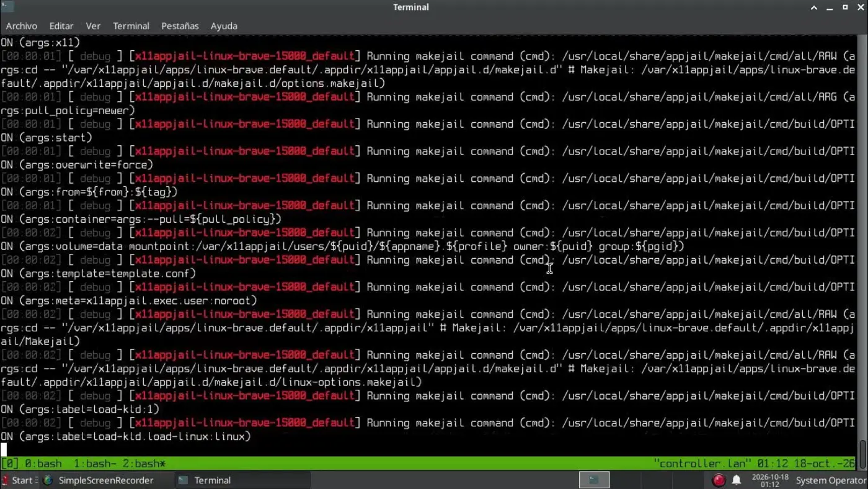Screen dimensions: 868x489
Task: Click the tmux window 0:bash label
Action: point(43,464)
